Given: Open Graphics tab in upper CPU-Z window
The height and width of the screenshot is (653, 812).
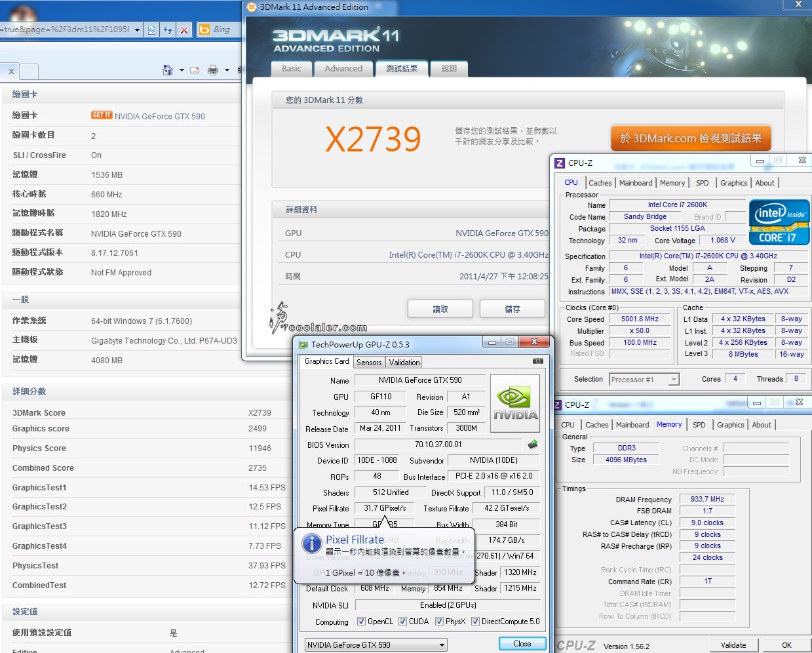Looking at the screenshot, I should 734,183.
